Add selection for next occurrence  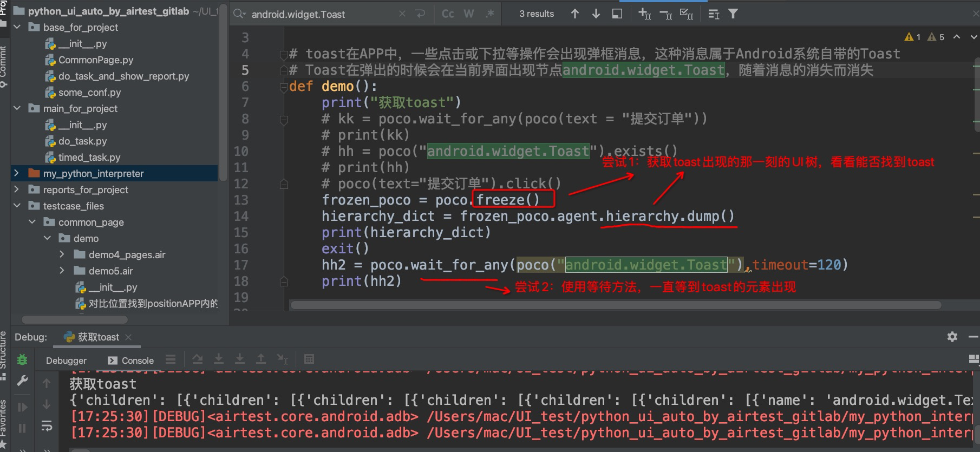tap(645, 14)
